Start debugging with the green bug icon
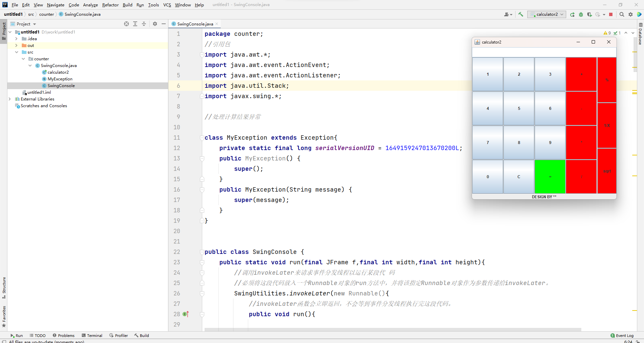This screenshot has height=343, width=644. (x=581, y=14)
